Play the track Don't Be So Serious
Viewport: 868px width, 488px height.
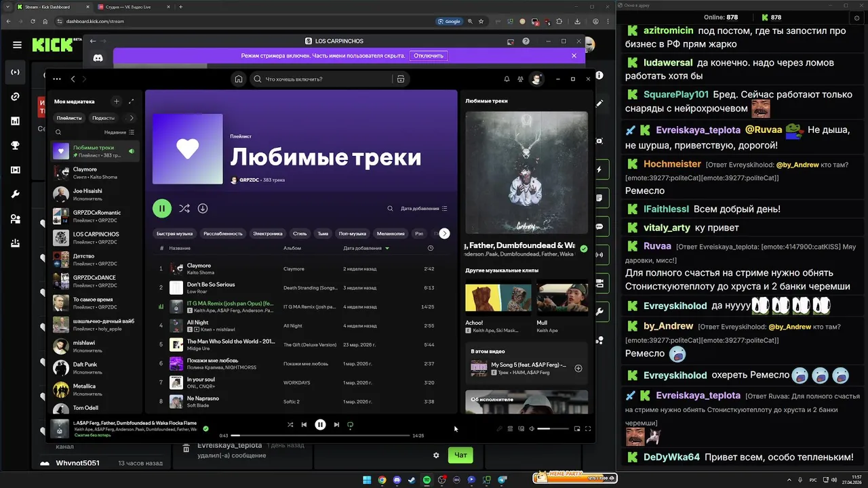point(211,285)
